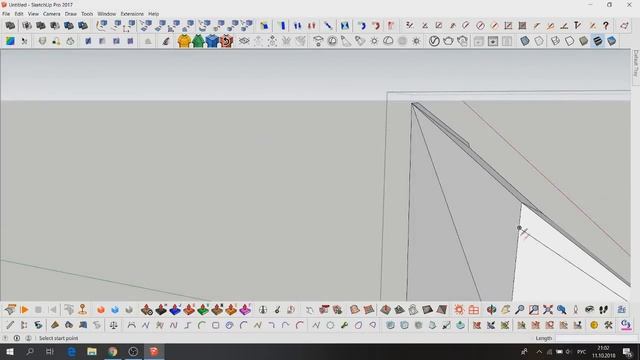
Task: Click the first status bar circle icon
Action: [6, 338]
